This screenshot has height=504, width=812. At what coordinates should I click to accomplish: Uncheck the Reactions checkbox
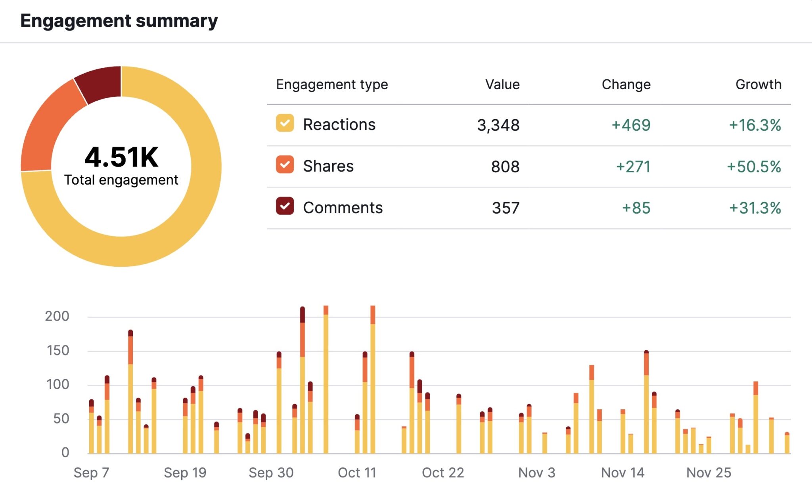pyautogui.click(x=285, y=123)
